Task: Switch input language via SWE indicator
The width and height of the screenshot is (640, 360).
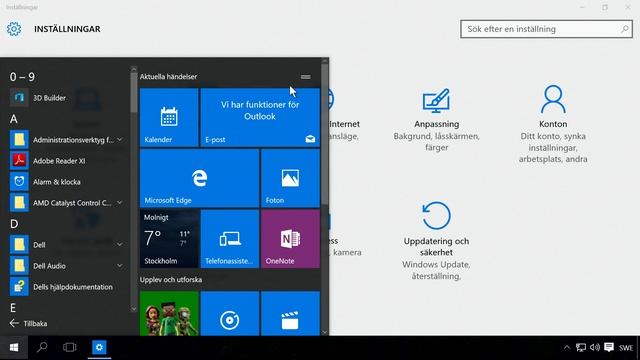Action: (x=626, y=348)
